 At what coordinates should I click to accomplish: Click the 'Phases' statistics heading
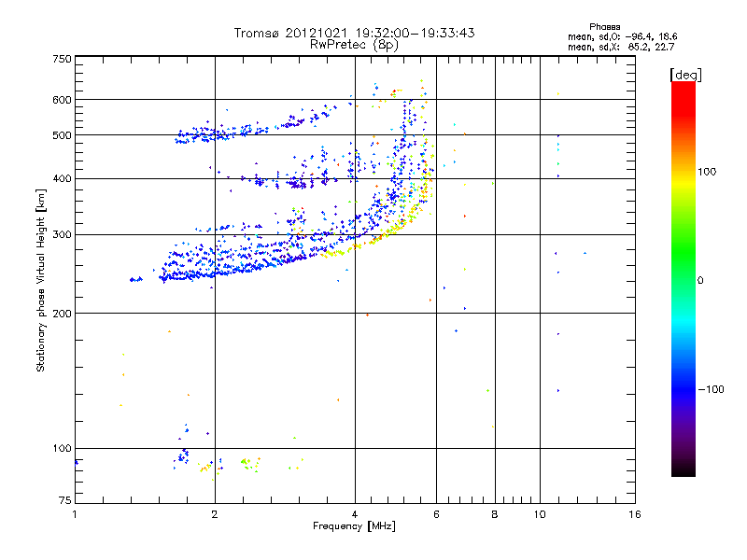604,27
